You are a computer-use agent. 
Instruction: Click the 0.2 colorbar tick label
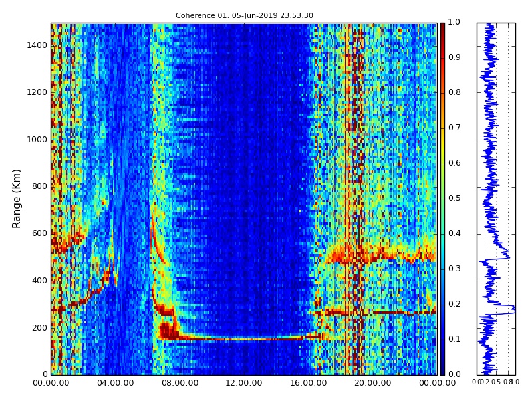(x=454, y=304)
